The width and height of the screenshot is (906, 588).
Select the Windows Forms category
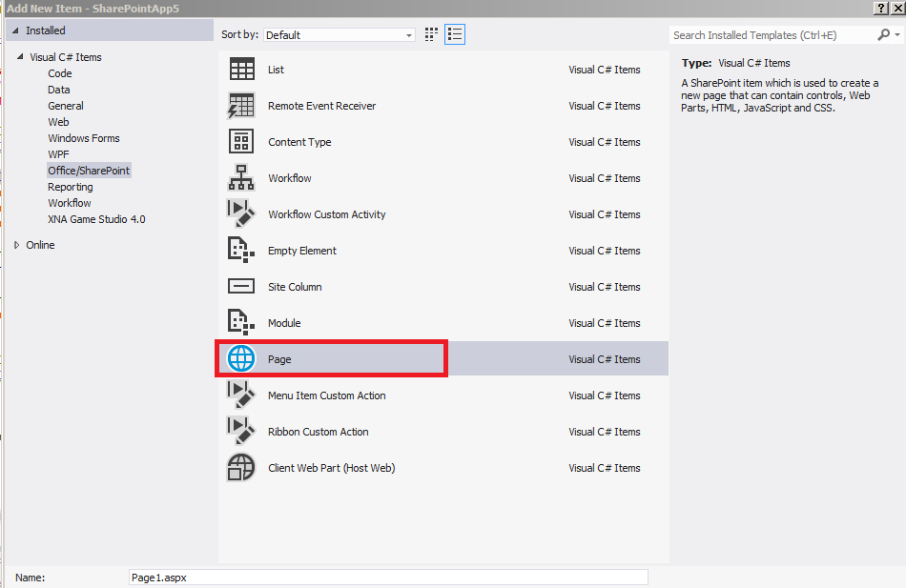pos(84,138)
